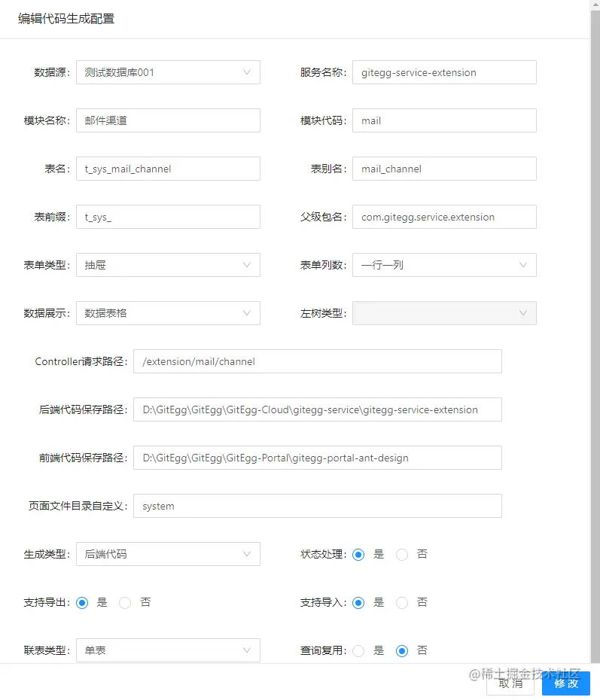Open the 联表类型 dropdown showing 单表
600x700 pixels.
point(168,650)
